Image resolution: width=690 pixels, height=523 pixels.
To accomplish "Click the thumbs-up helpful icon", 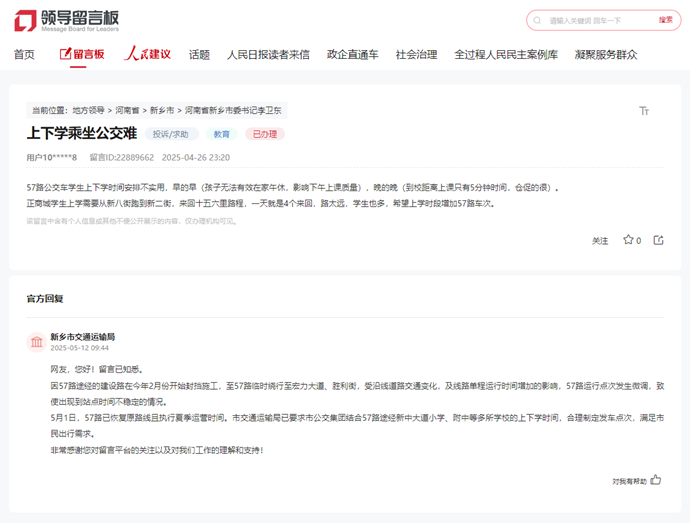I will click(656, 480).
